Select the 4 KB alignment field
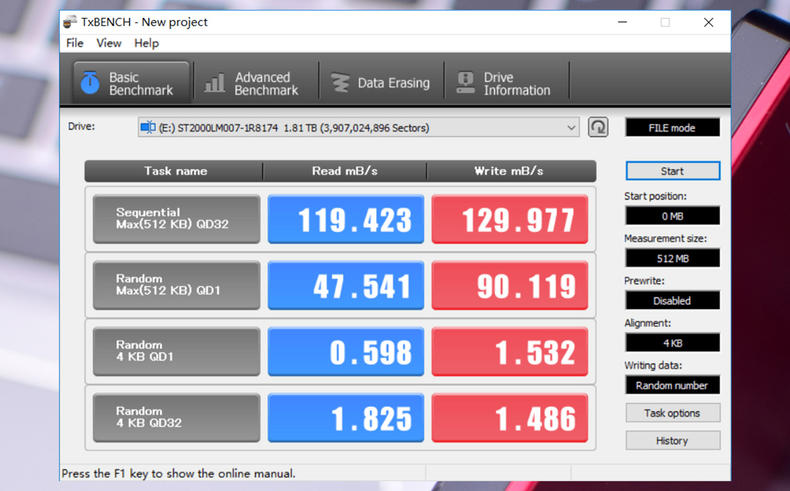 (672, 343)
